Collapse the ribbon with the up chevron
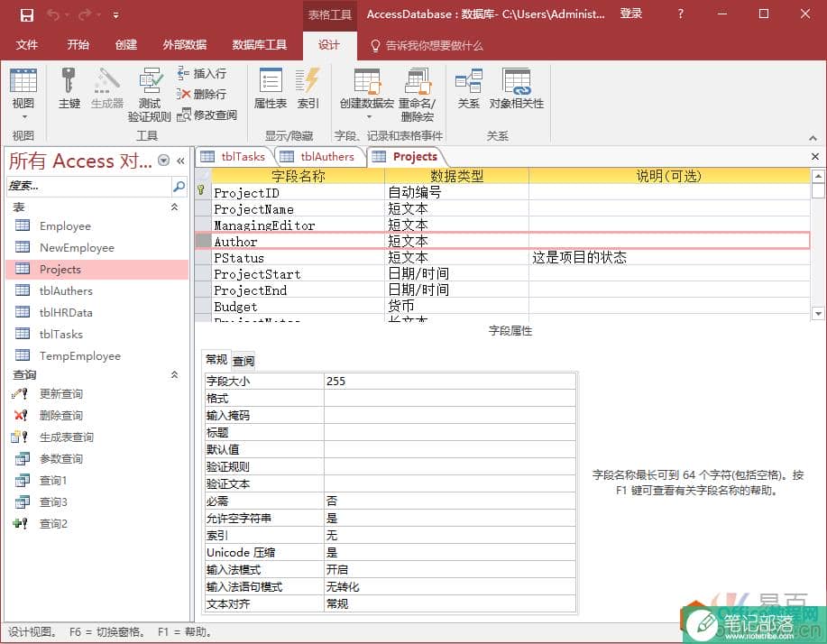827x644 pixels. [813, 138]
